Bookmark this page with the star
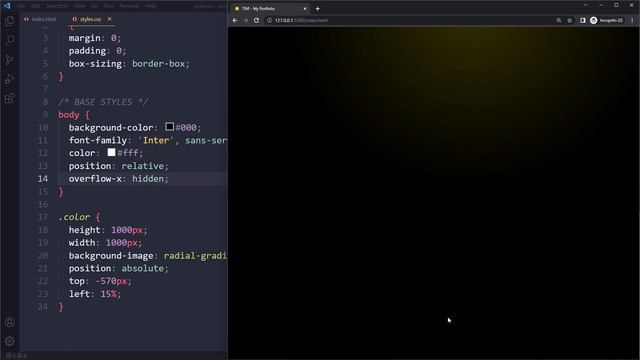The width and height of the screenshot is (640, 360). 569,20
